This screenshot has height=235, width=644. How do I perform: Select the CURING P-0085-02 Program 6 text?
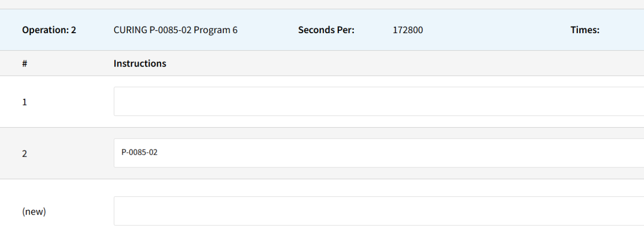pos(176,30)
